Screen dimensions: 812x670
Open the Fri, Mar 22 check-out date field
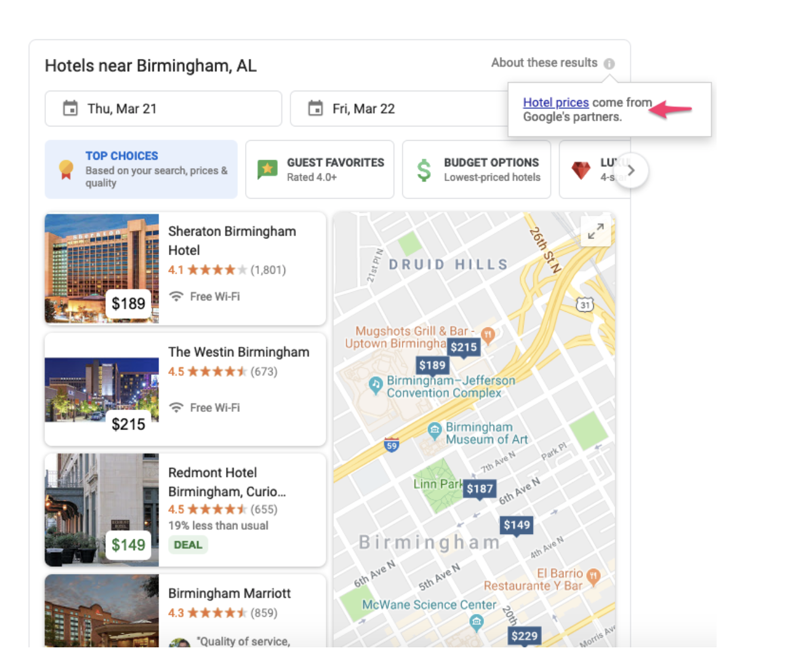(399, 108)
